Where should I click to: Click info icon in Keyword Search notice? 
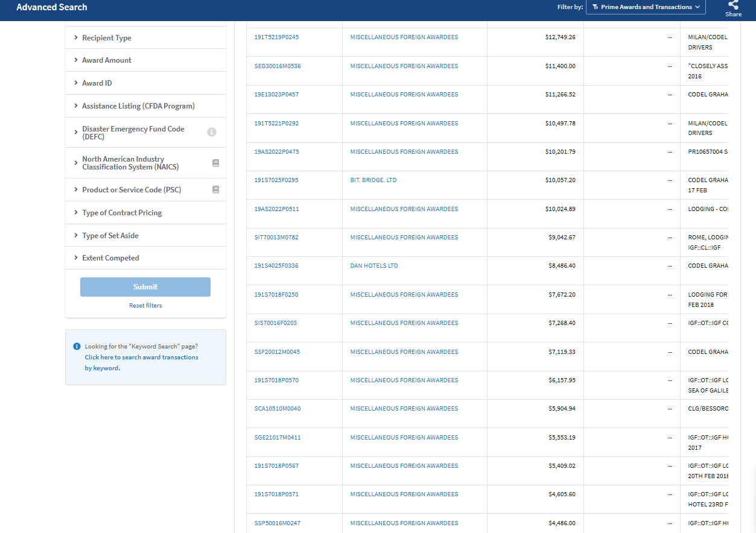(x=77, y=346)
